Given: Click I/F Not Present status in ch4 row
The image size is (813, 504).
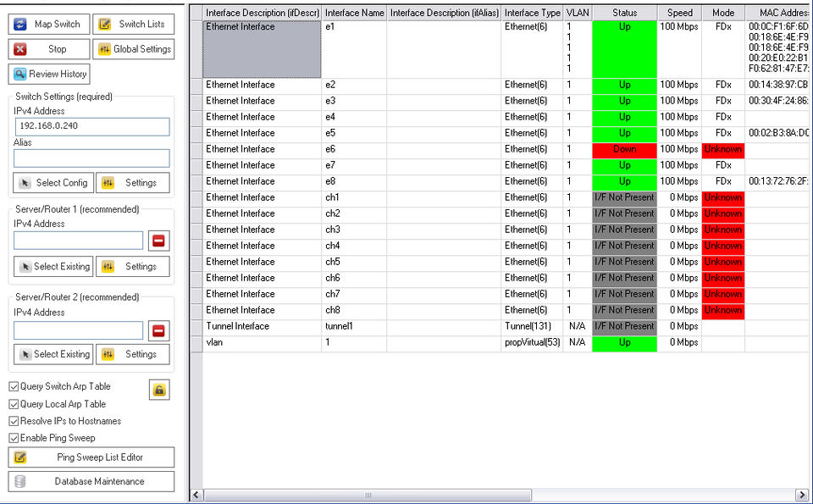Looking at the screenshot, I should pyautogui.click(x=625, y=246).
